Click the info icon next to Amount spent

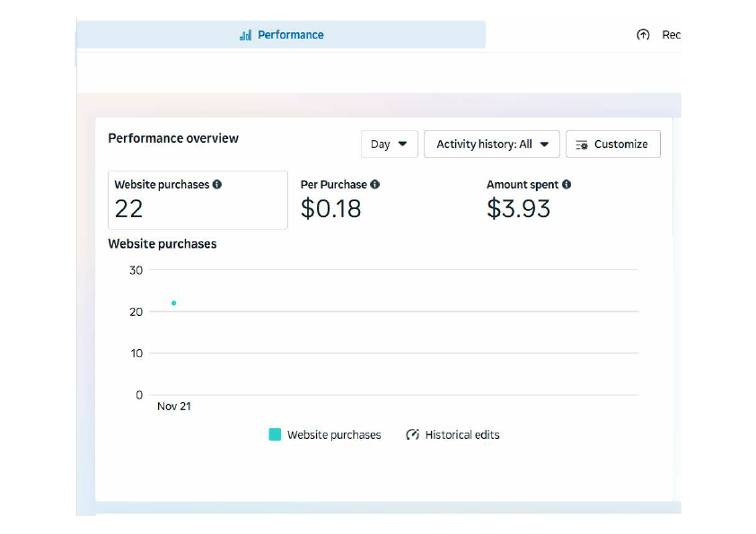tap(565, 184)
